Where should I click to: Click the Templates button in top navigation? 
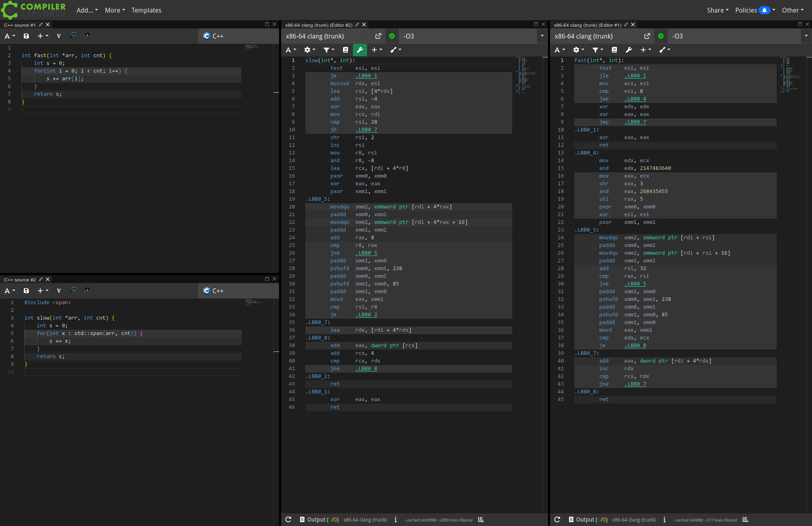pyautogui.click(x=146, y=10)
